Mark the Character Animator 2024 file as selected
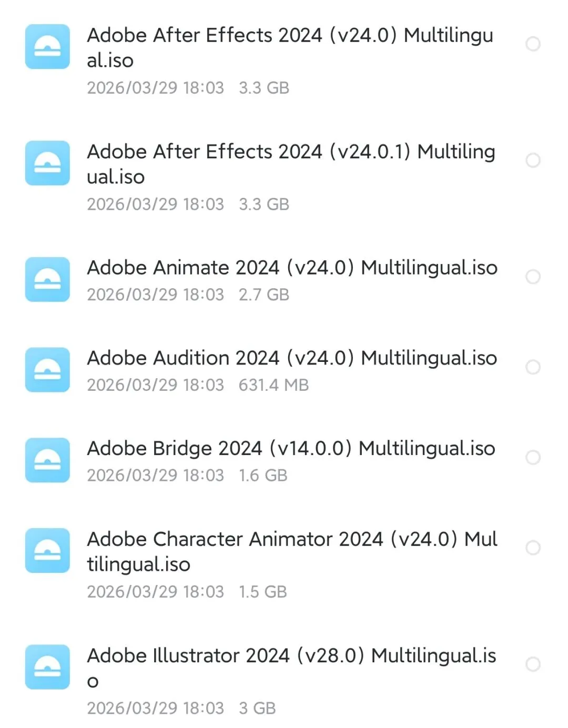Viewport: 568px width, 728px height. (533, 548)
